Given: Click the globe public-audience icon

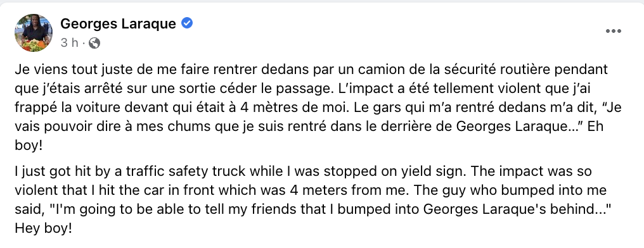Looking at the screenshot, I should 94,42.
